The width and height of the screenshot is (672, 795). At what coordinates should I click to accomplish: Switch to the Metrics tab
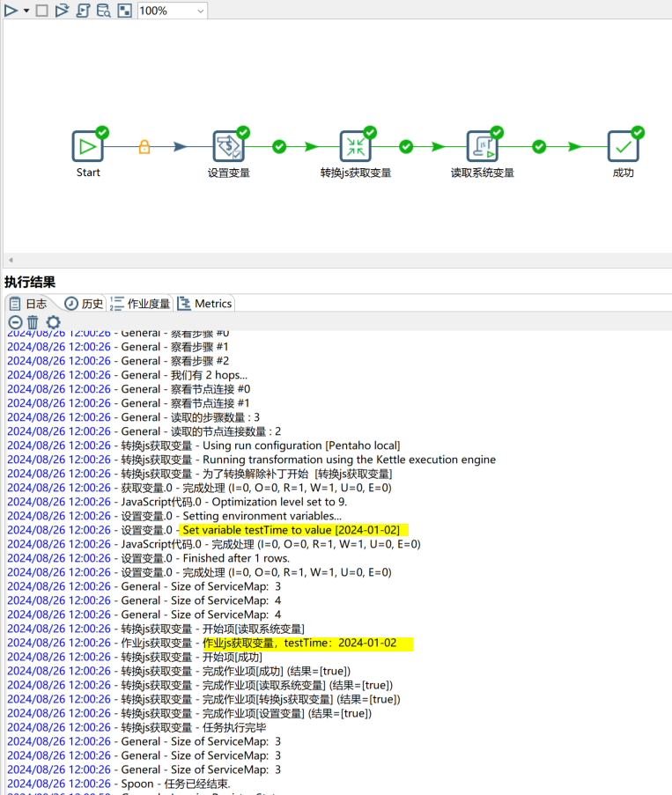[205, 304]
